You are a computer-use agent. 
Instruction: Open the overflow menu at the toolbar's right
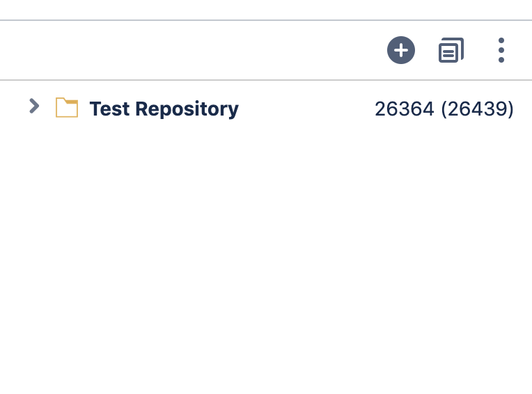click(x=501, y=50)
